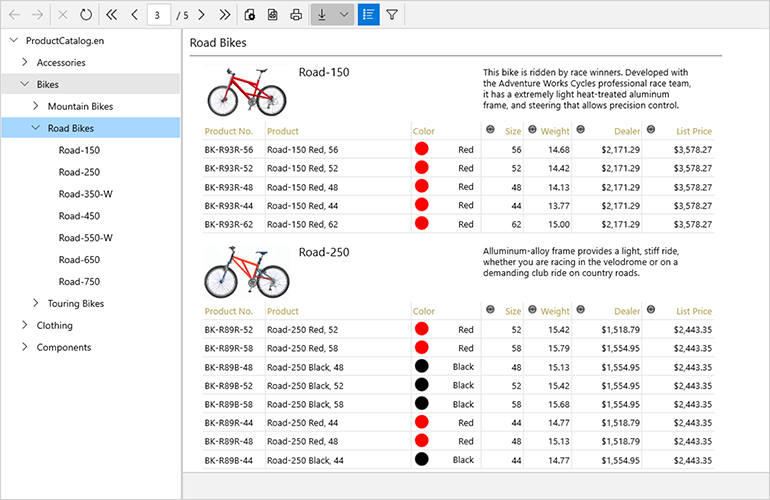This screenshot has width=770, height=500.
Task: Click product number BK-R89B-44
Action: pos(229,461)
